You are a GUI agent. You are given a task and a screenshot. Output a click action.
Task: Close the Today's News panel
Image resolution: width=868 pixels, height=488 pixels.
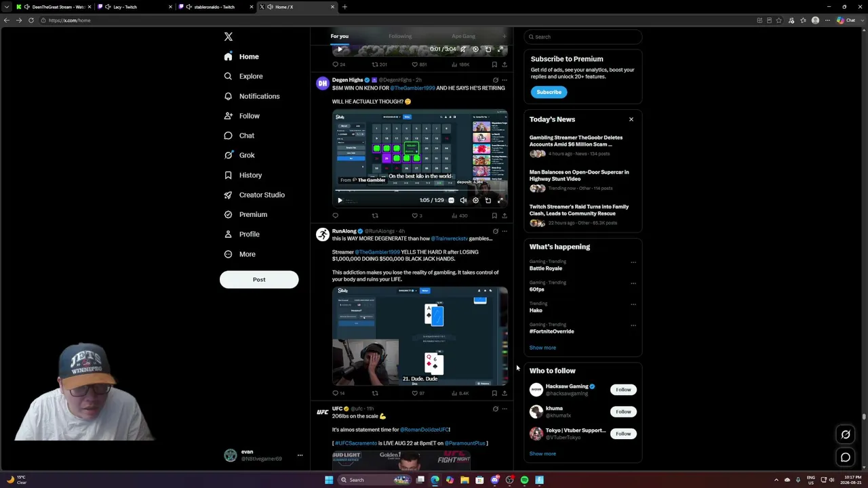(x=631, y=119)
